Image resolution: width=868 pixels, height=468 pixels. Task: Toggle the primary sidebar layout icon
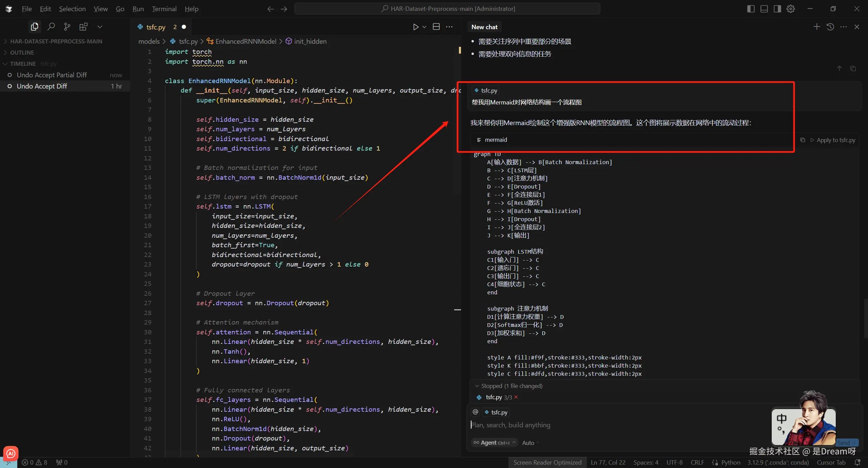point(751,9)
